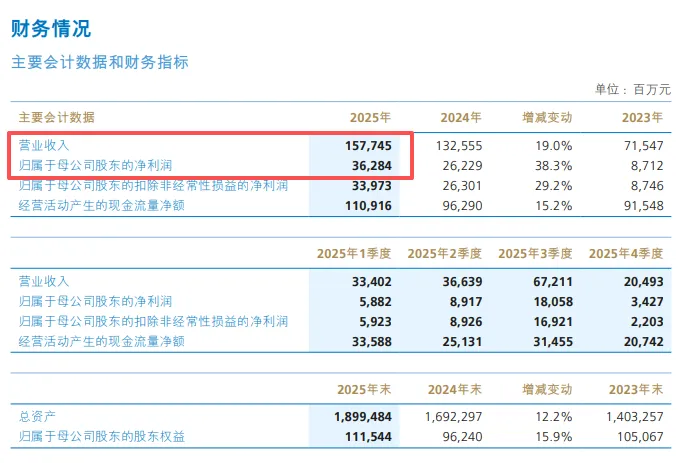Select Q3 net profit 18,058
This screenshot has height=463, width=681.
553,301
